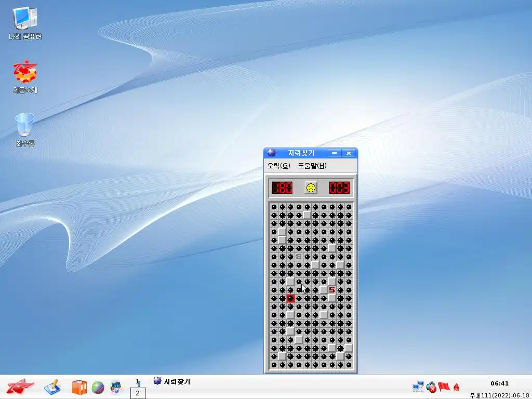
Task: Minimize the 지뢰찾기 window
Action: click(334, 153)
